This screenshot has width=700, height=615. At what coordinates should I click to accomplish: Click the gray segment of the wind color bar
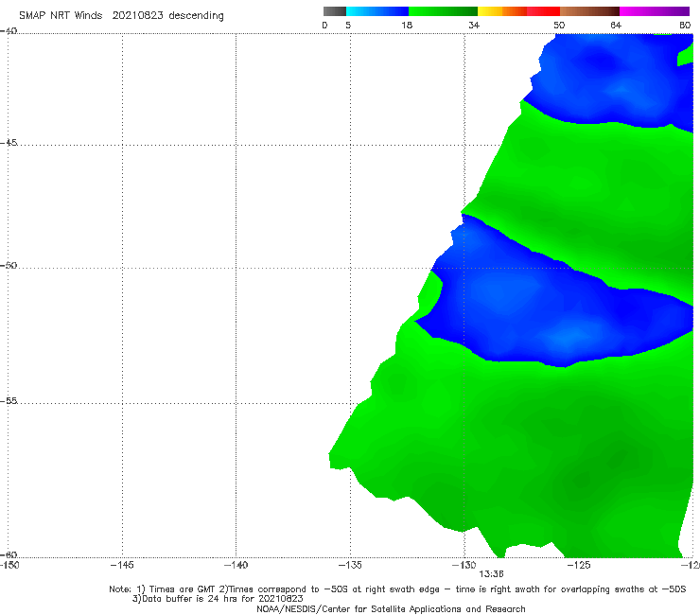coord(334,11)
